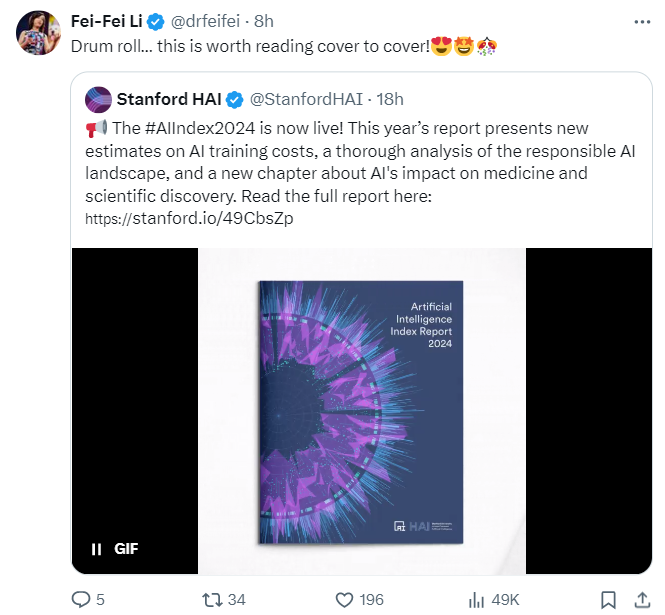Screen dimensions: 665x615
Task: Open Fei-Fei Li's profile avatar
Action: (39, 33)
